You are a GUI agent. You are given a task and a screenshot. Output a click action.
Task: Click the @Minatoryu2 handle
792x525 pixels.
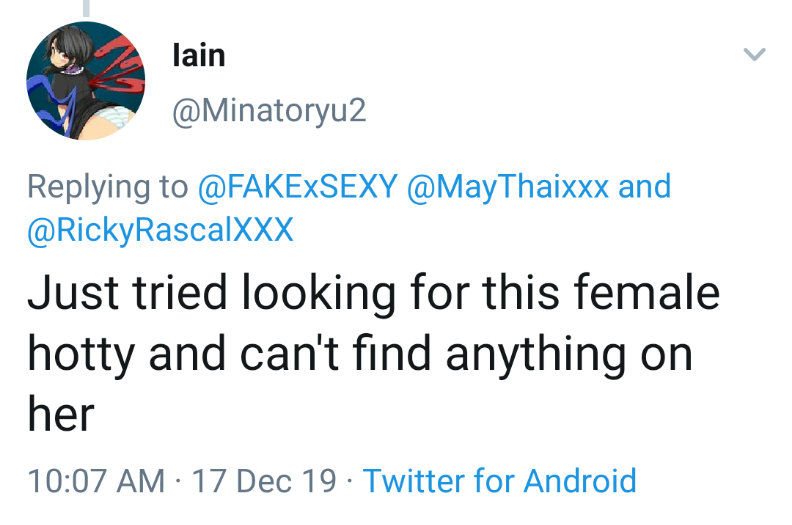click(270, 110)
